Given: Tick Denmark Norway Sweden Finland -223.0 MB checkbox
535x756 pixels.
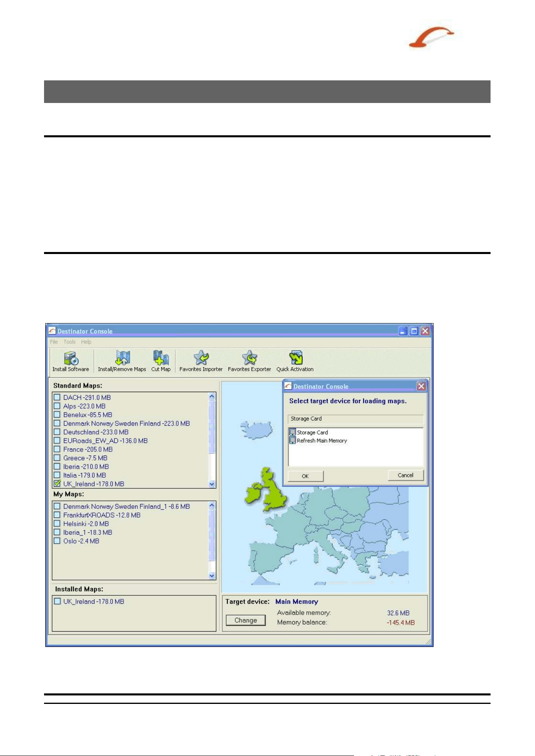Looking at the screenshot, I should [57, 423].
